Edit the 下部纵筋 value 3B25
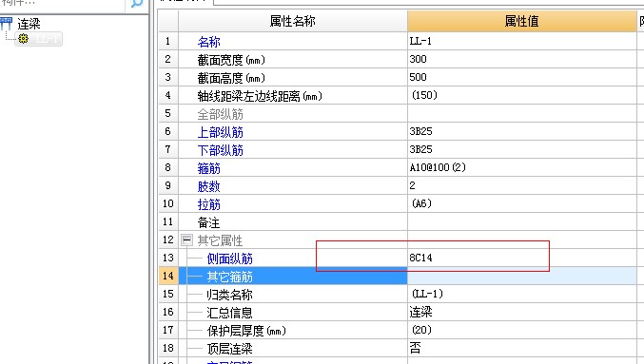Screen dimensions: 644x364 (x=521, y=149)
